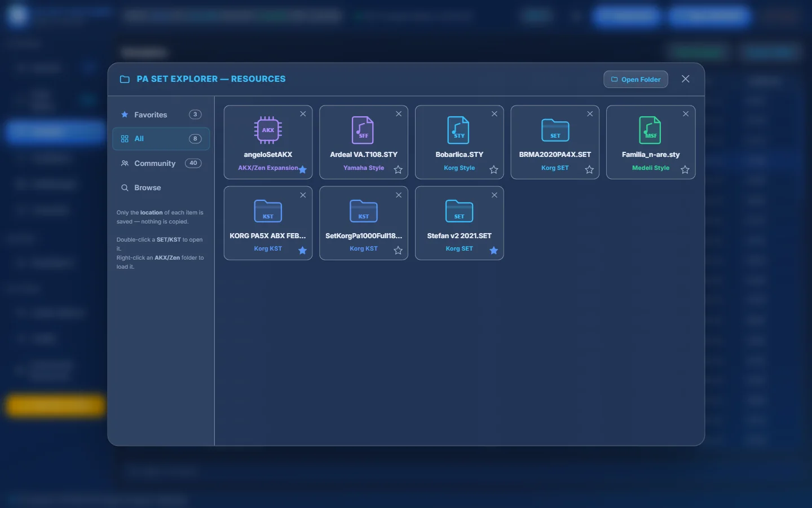Click the SetKorgPa1000Full18 KST folder icon
Viewport: 812px width, 508px height.
pos(364,211)
